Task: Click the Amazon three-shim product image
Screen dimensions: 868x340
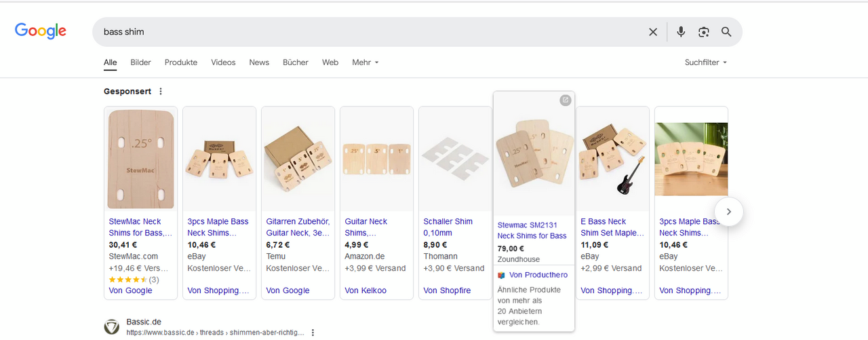Action: pyautogui.click(x=376, y=159)
